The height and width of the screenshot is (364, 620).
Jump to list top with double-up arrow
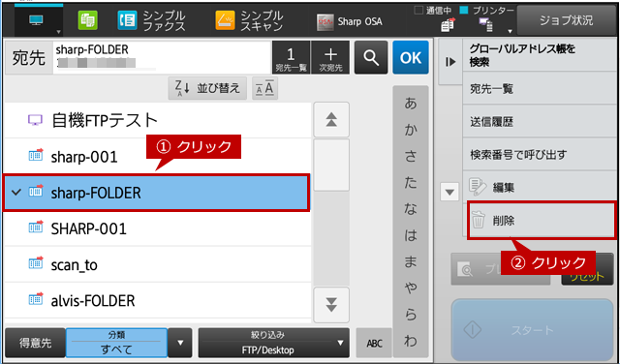pos(331,120)
